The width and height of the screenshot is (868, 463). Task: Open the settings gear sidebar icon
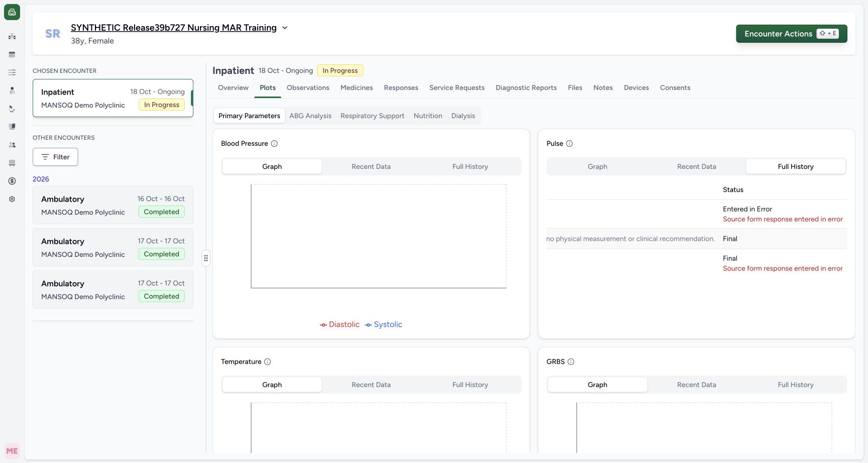12,199
